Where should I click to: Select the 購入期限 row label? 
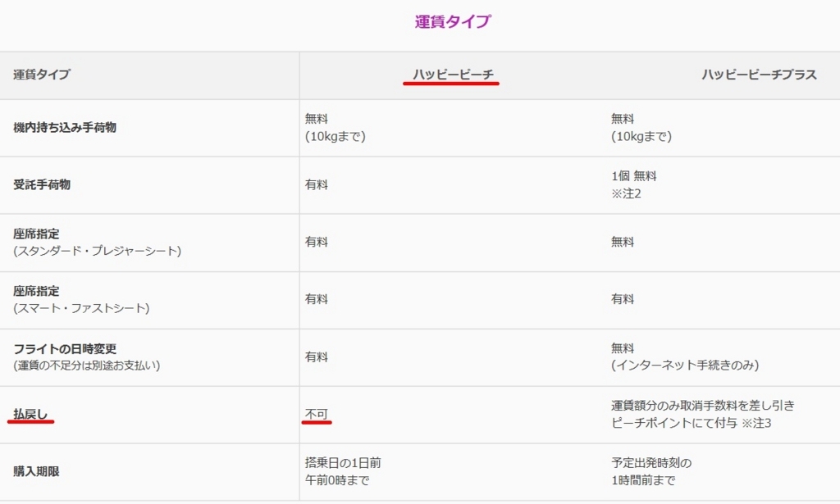36,471
